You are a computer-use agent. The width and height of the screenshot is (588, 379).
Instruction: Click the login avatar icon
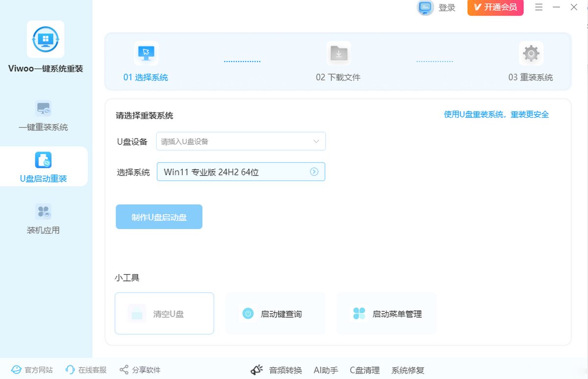[425, 7]
